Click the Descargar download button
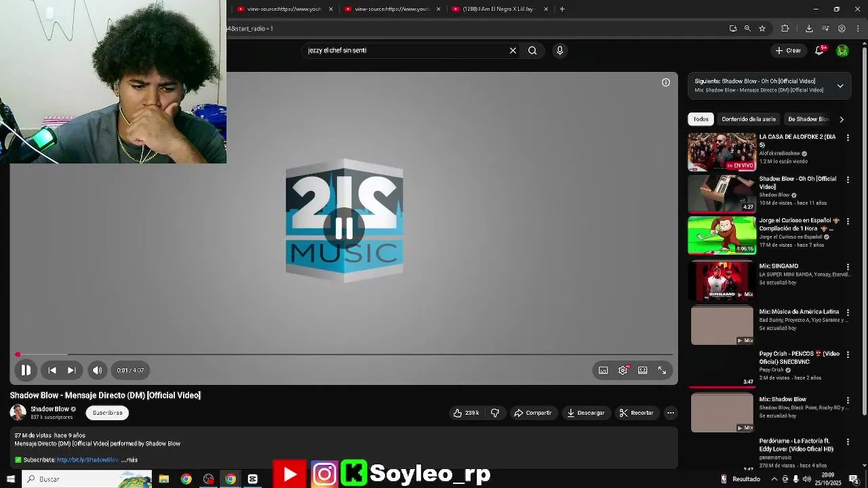Screen dimensions: 868x488 point(587,413)
